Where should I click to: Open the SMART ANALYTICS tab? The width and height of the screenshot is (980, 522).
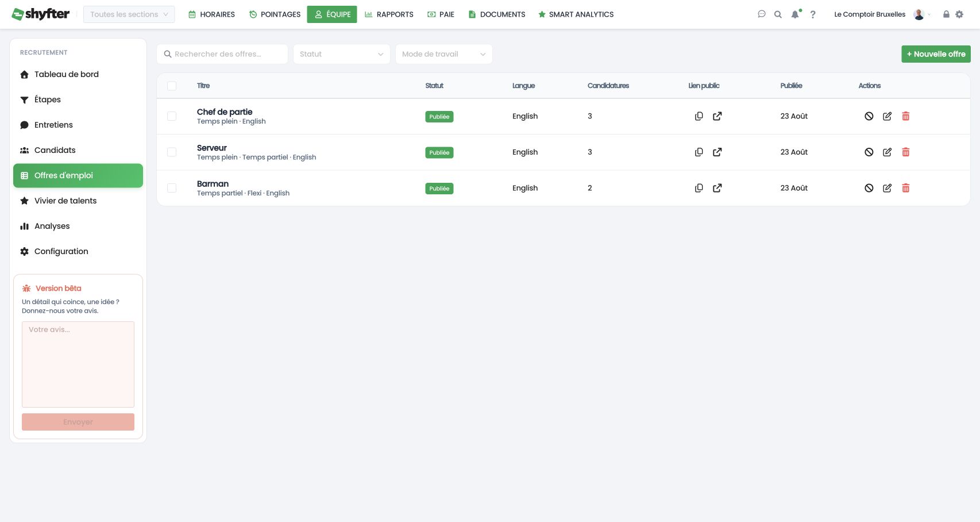(x=576, y=14)
